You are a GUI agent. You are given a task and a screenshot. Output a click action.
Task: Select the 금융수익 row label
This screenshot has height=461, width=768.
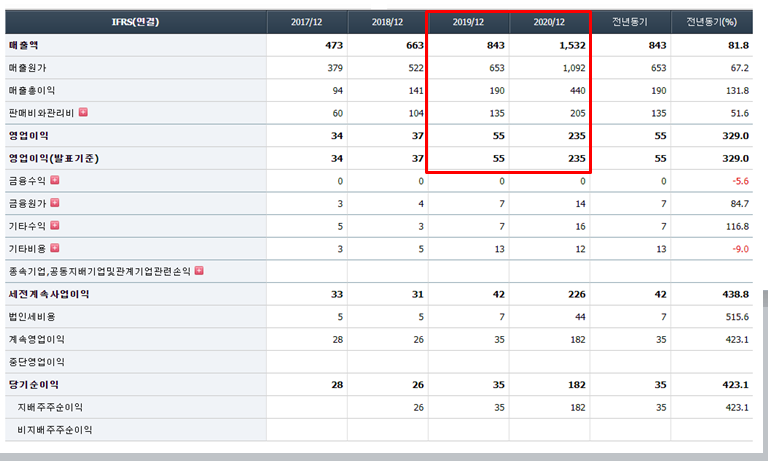click(27, 181)
